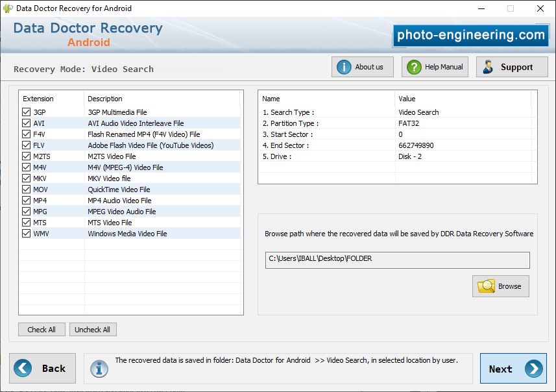Click the info icon in the bottom message bar
Screen dimensions: 556x392
point(99,369)
